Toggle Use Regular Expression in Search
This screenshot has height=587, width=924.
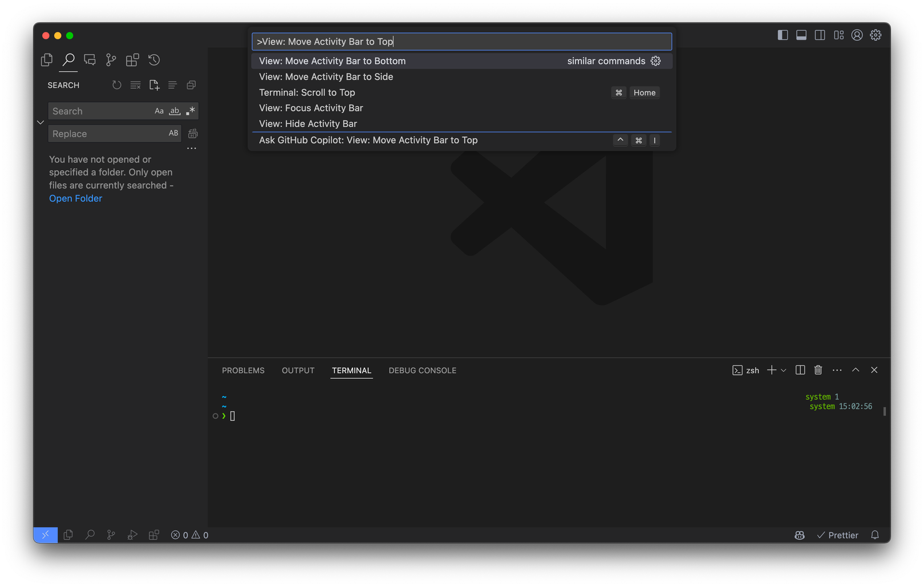point(191,111)
